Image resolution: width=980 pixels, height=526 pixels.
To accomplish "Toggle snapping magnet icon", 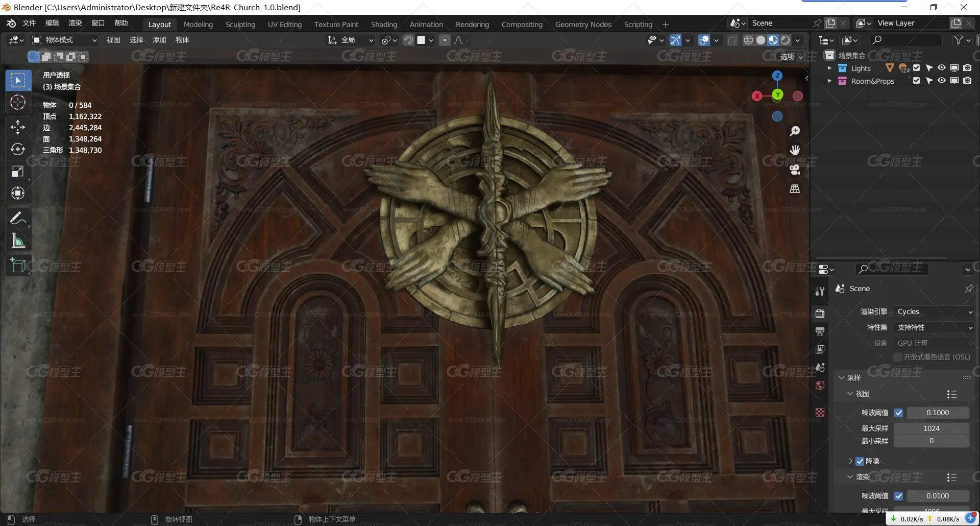I will click(x=408, y=40).
